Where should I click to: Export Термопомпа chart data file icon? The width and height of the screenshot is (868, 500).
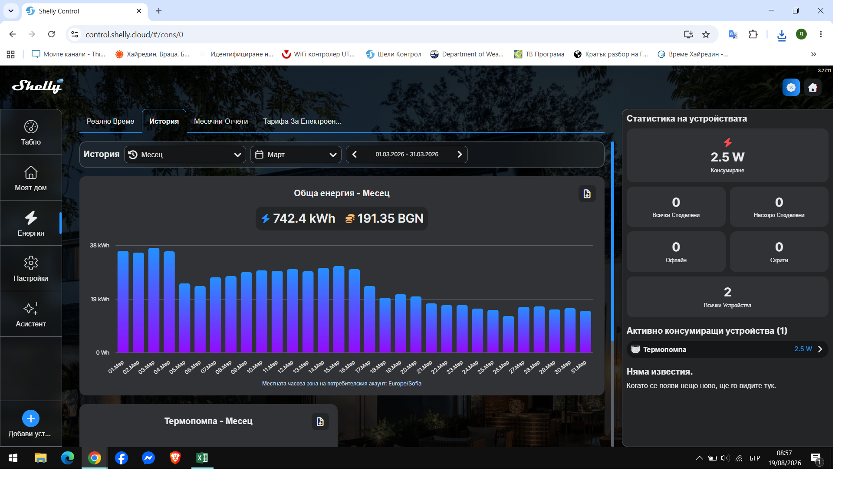(x=320, y=421)
